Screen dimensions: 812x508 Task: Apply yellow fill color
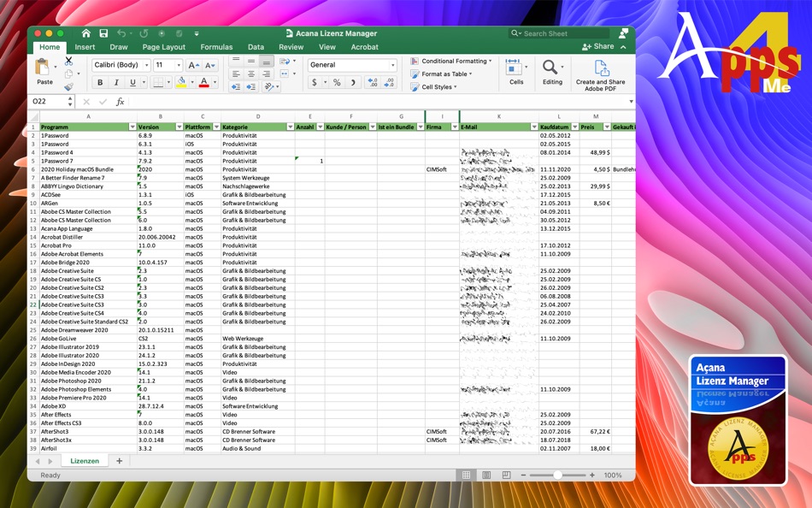[181, 82]
